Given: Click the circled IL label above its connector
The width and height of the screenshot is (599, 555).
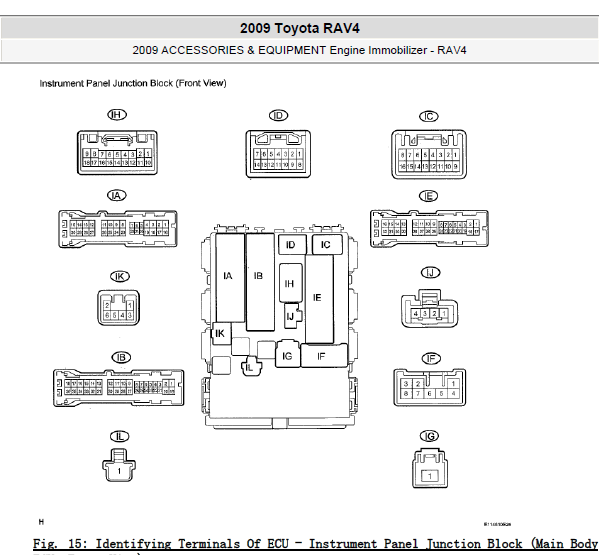Looking at the screenshot, I should [120, 436].
